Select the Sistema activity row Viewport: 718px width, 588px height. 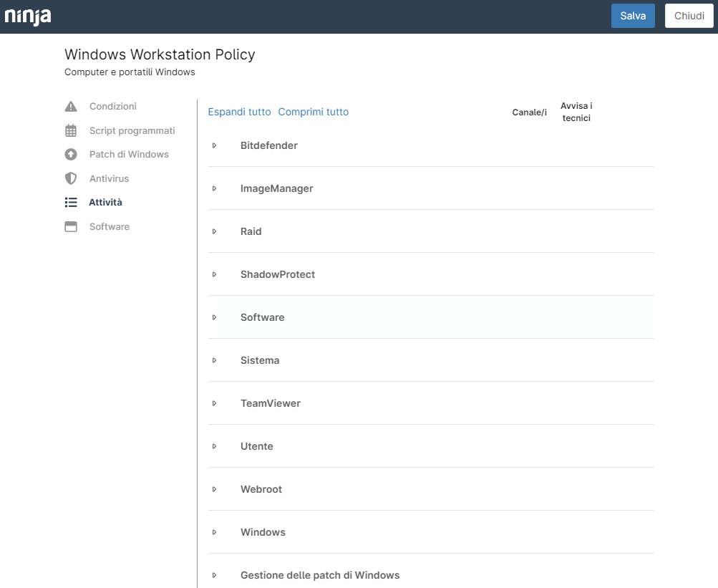click(x=260, y=360)
